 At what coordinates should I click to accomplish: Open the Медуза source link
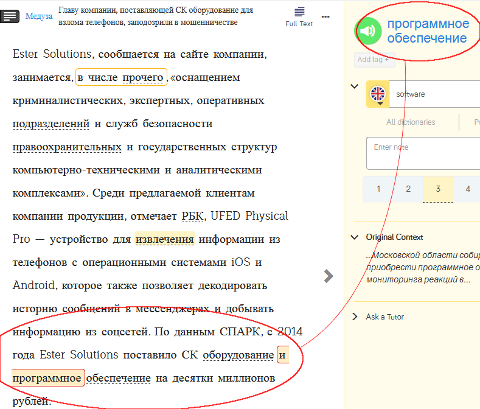[x=39, y=16]
